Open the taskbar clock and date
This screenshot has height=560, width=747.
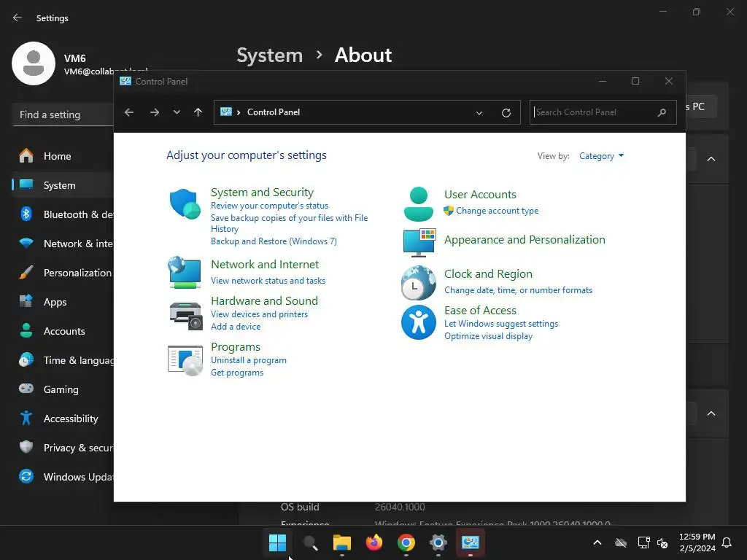point(697,542)
